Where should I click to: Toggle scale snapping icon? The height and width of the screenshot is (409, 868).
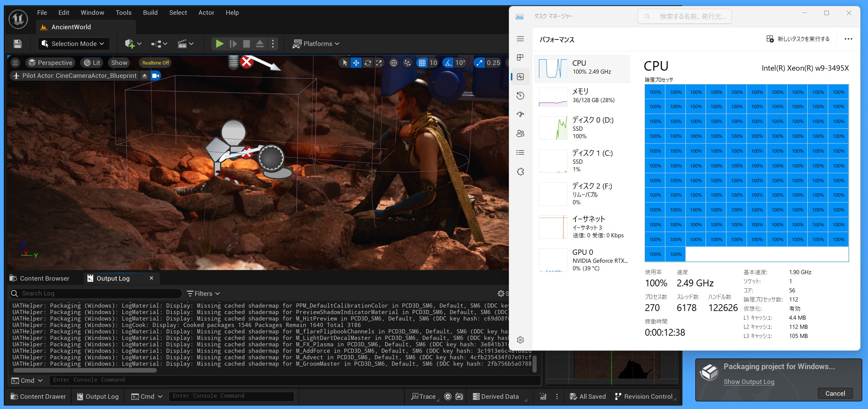tap(479, 63)
